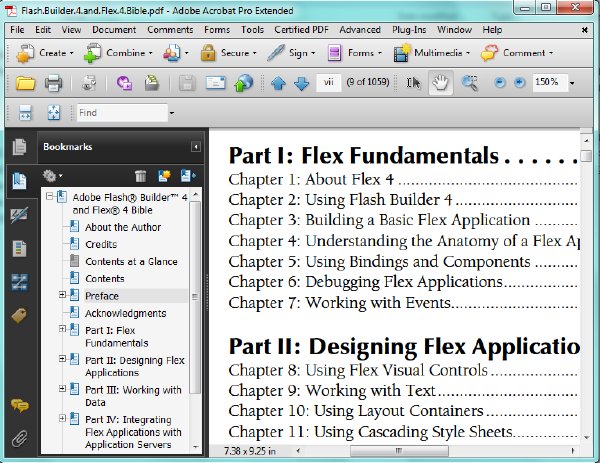This screenshot has width=600, height=463.
Task: Open the Combine dropdown
Action: (118, 53)
